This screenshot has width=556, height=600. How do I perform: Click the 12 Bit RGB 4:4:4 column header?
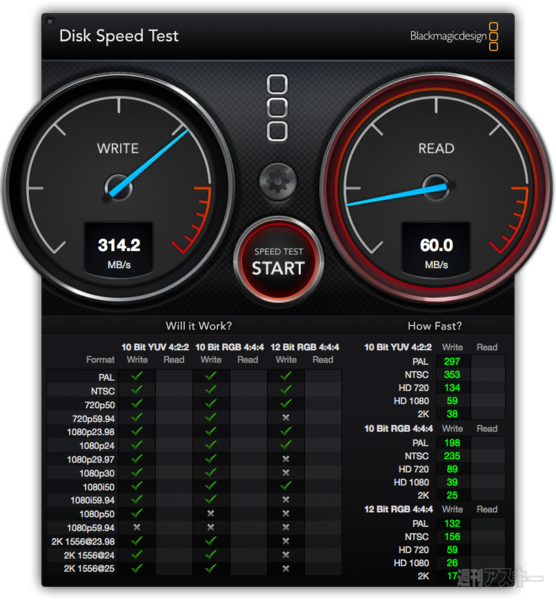(x=305, y=347)
